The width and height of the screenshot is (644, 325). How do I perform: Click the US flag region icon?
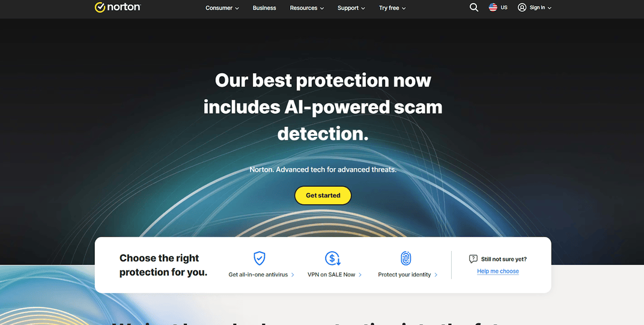(x=493, y=7)
